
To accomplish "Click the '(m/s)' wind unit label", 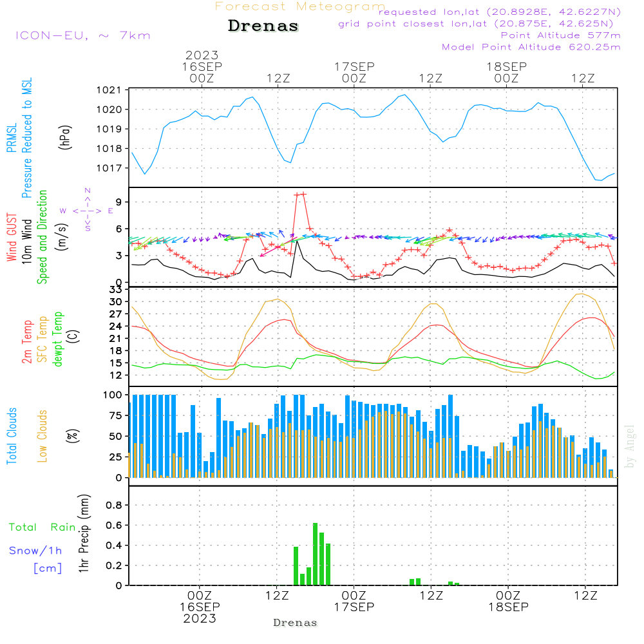I will coord(62,237).
